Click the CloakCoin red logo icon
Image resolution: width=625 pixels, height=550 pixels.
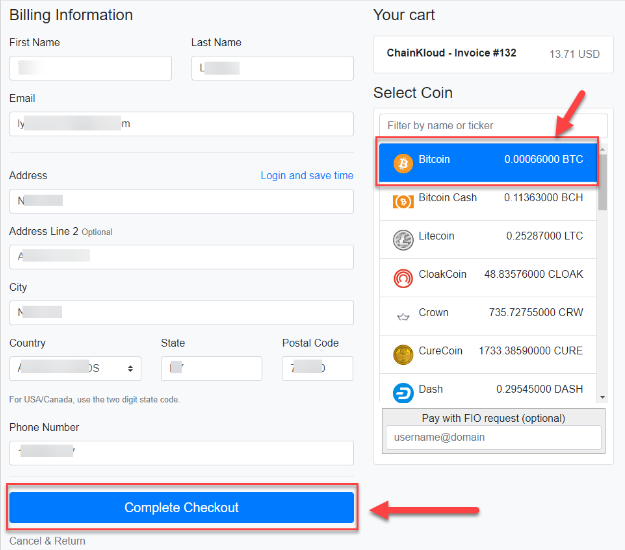403,278
